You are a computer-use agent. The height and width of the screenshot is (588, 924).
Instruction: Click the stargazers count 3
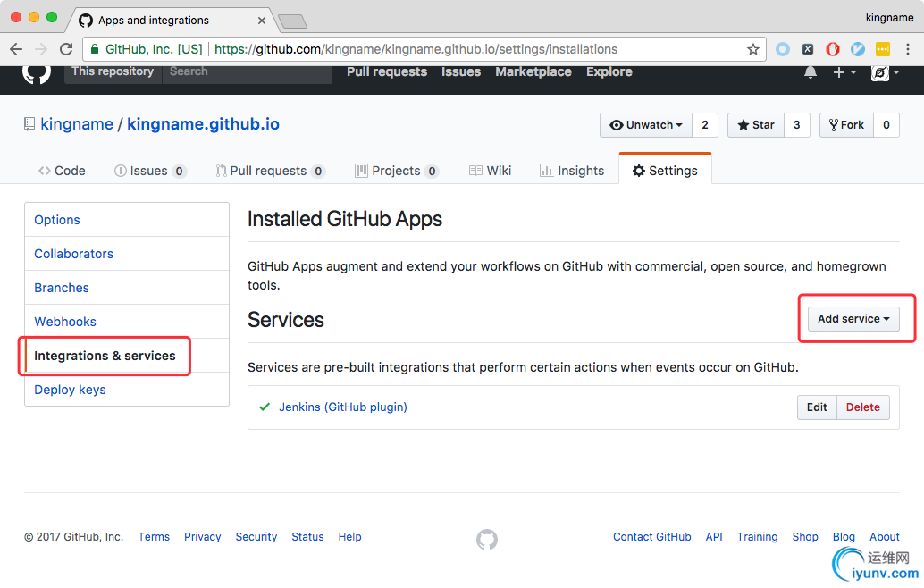click(x=797, y=125)
